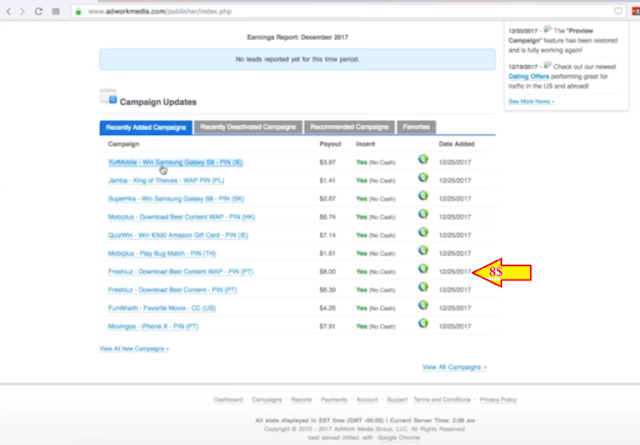Open Reports footer link

(301, 400)
